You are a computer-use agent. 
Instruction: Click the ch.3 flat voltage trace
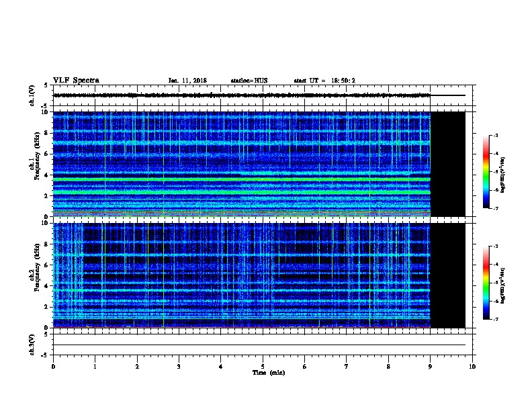click(x=259, y=345)
